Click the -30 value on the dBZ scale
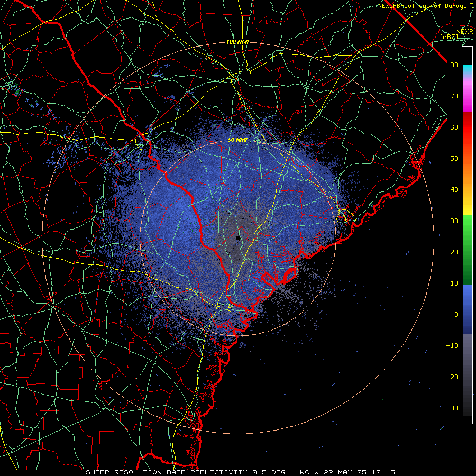This screenshot has width=476, height=476. [x=452, y=408]
